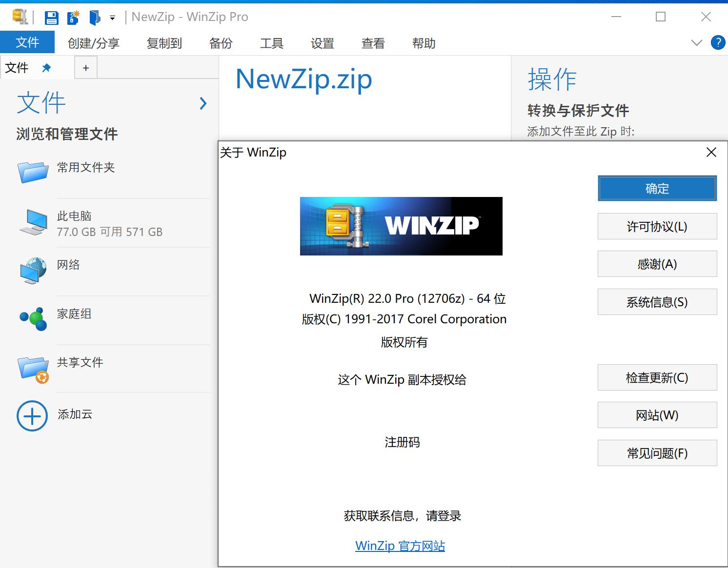Image resolution: width=728 pixels, height=568 pixels.
Task: Open 系统信息(S) system info
Action: point(657,302)
